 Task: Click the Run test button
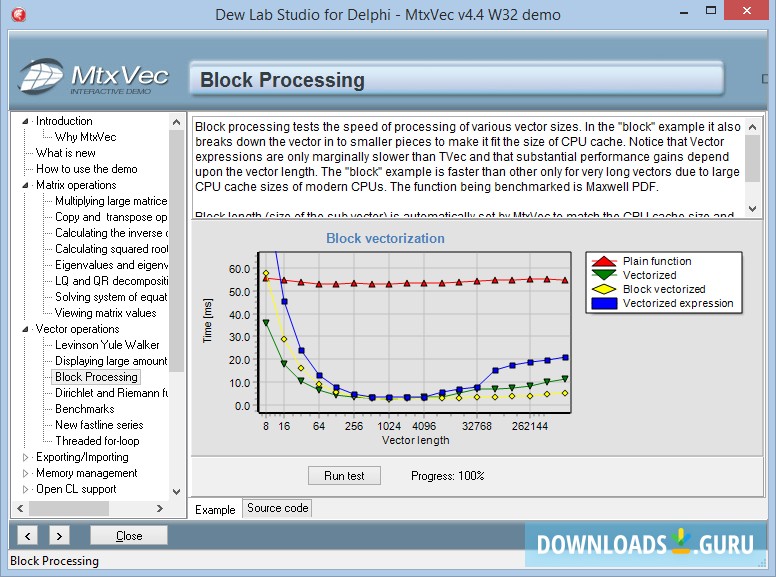(344, 476)
